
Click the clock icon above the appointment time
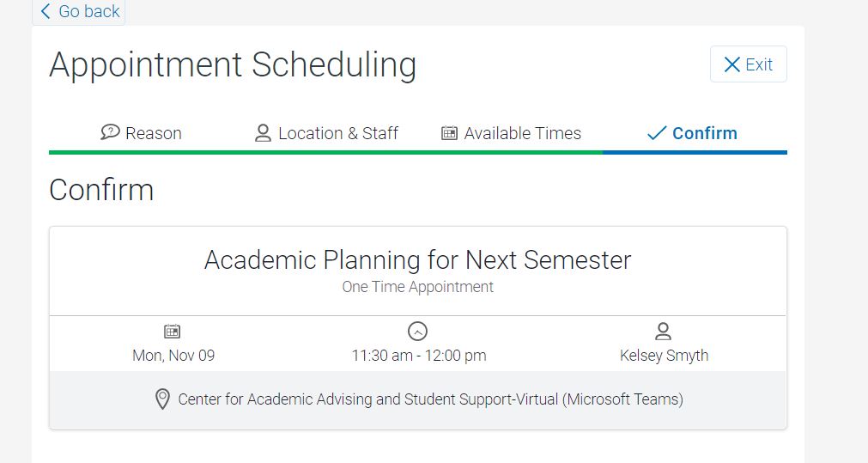(x=417, y=332)
